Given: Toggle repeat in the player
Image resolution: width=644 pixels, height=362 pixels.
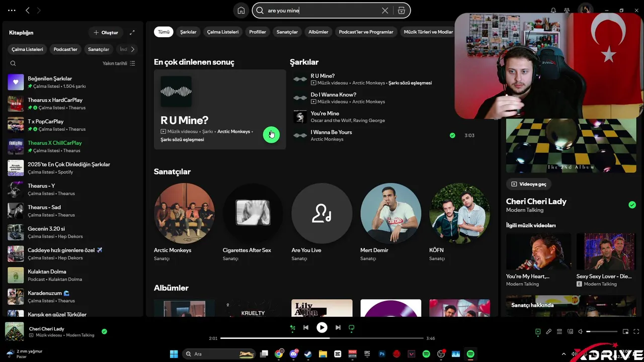Looking at the screenshot, I should 352,327.
